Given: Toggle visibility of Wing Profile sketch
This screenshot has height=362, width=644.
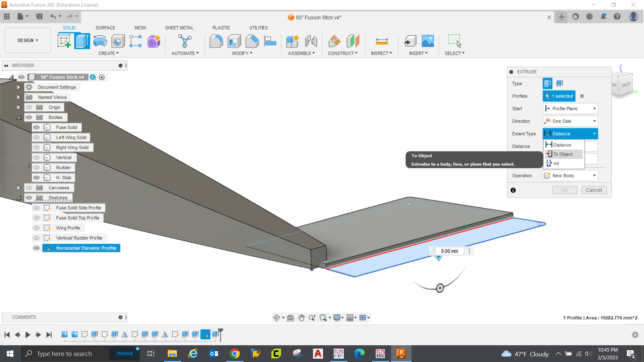Looking at the screenshot, I should click(x=37, y=228).
